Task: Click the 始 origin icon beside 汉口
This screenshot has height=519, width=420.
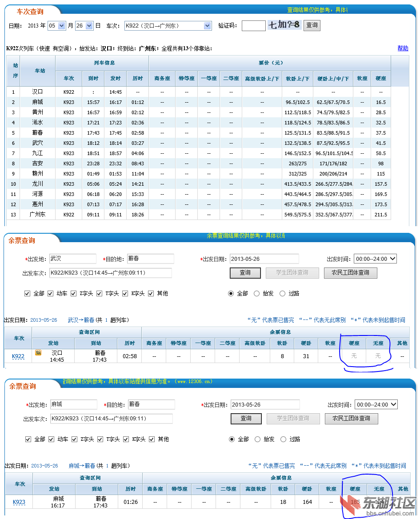Action: click(x=38, y=352)
